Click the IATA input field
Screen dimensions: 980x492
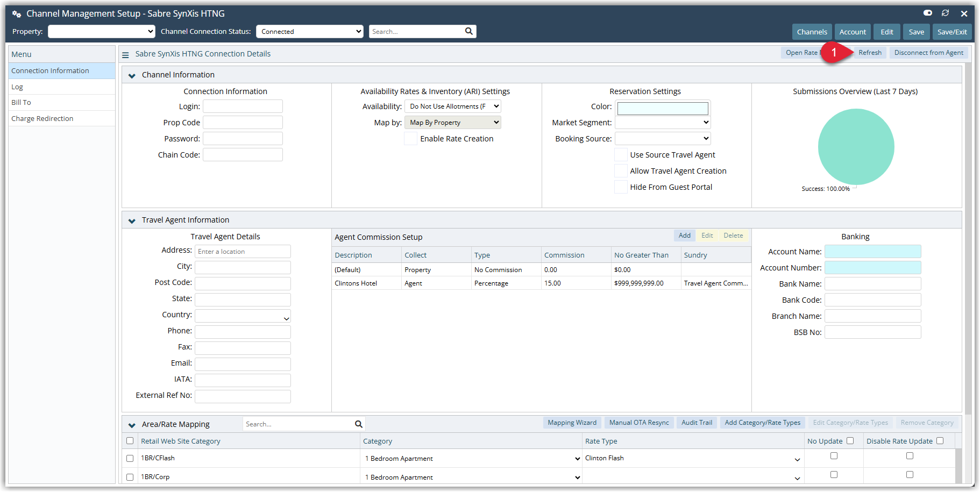pyautogui.click(x=243, y=381)
